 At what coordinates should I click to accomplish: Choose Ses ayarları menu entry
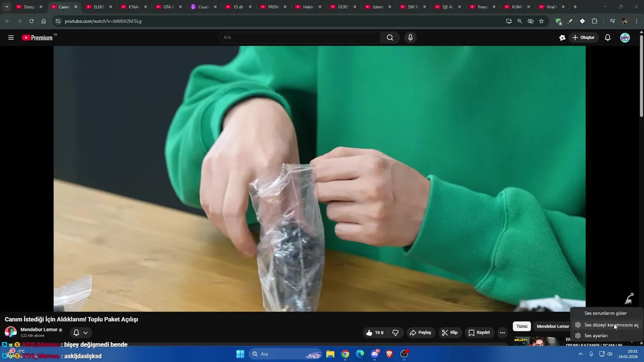pos(606,336)
